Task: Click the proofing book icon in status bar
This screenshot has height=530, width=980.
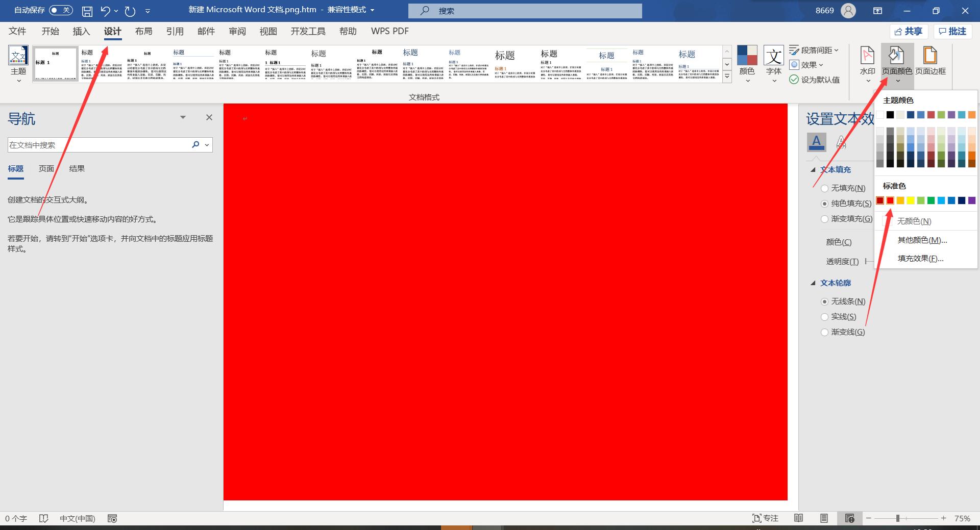Action: click(x=44, y=518)
